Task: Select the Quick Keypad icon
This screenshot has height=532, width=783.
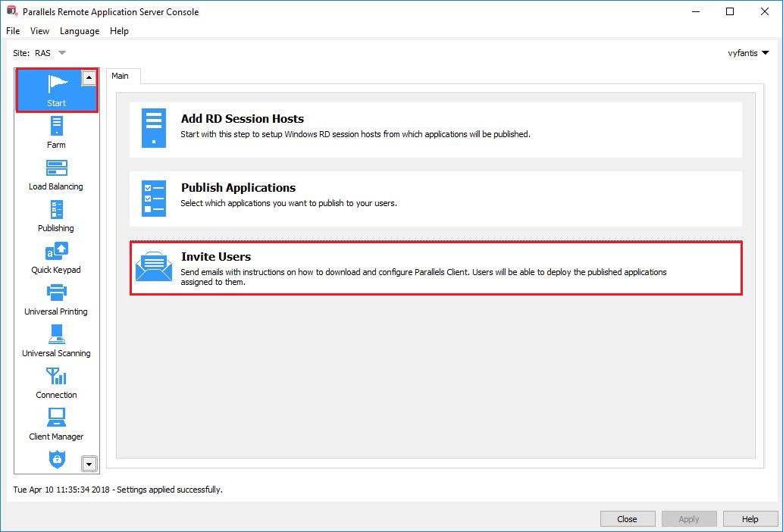Action: pos(56,256)
